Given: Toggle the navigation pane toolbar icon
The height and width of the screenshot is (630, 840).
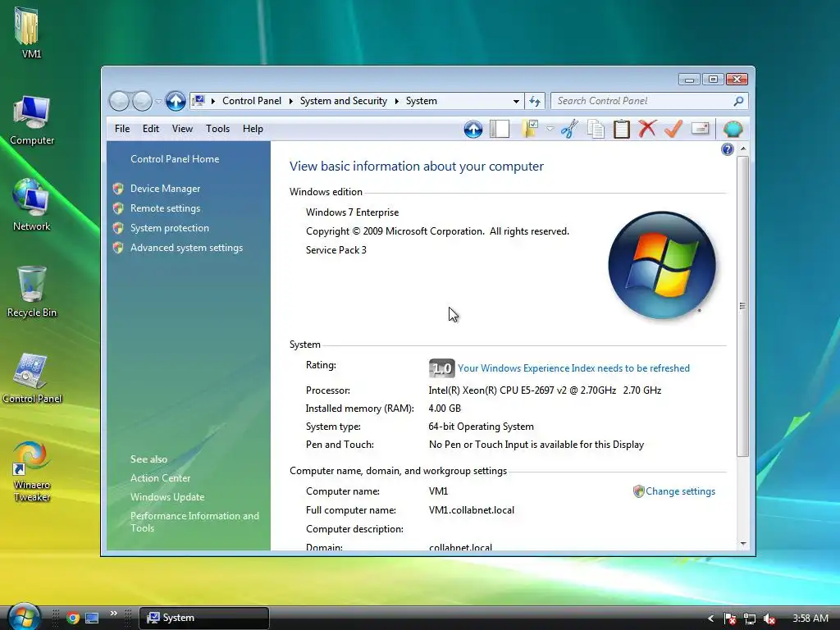Looking at the screenshot, I should coord(500,129).
